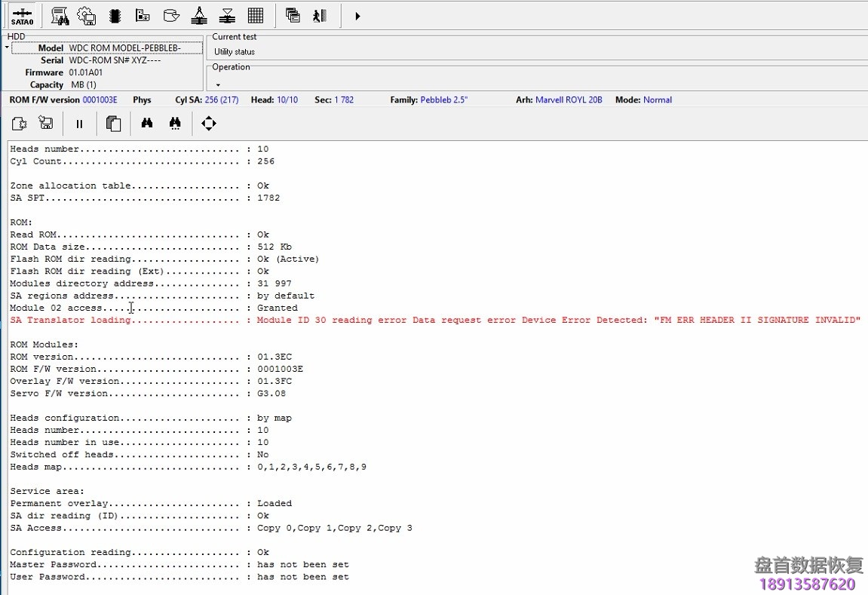Expand the HDD panel dropdown arrow
The height and width of the screenshot is (595, 868).
(5, 46)
